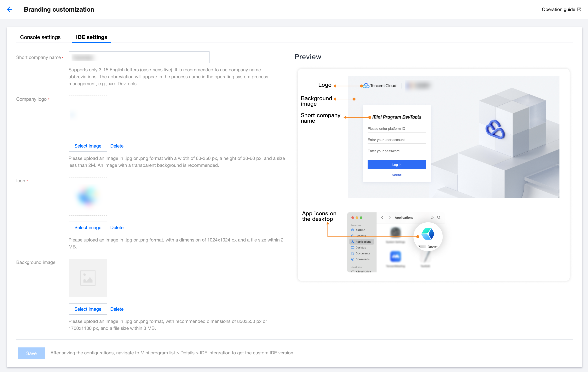Focus the Short company name field
Image resolution: width=588 pixels, height=372 pixels.
point(139,57)
